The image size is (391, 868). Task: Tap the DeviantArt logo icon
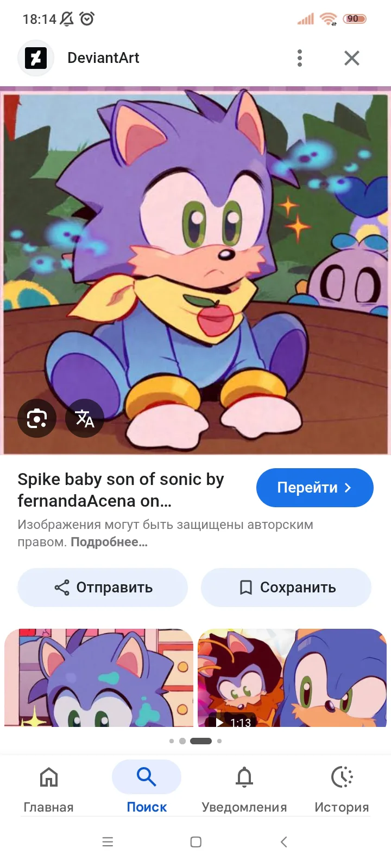pyautogui.click(x=36, y=58)
